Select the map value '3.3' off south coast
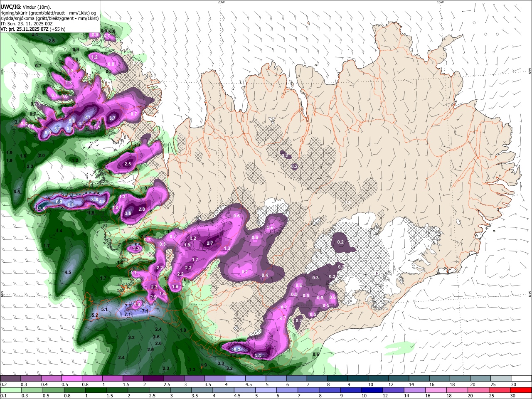 (221, 363)
